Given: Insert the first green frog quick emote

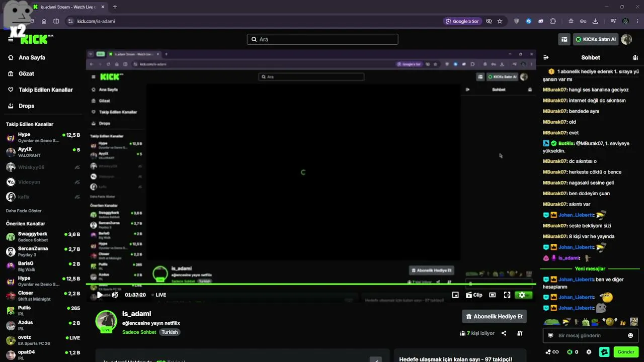Looking at the screenshot, I should click(x=551, y=322).
